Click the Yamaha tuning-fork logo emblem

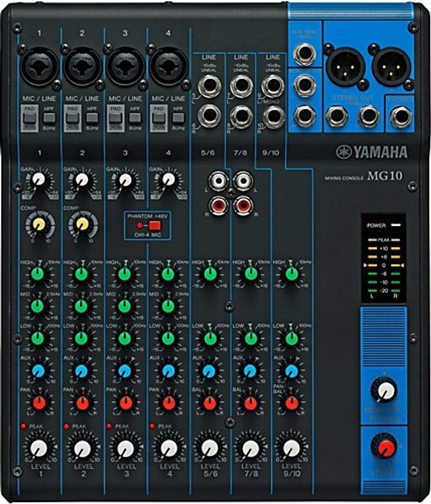tap(344, 152)
